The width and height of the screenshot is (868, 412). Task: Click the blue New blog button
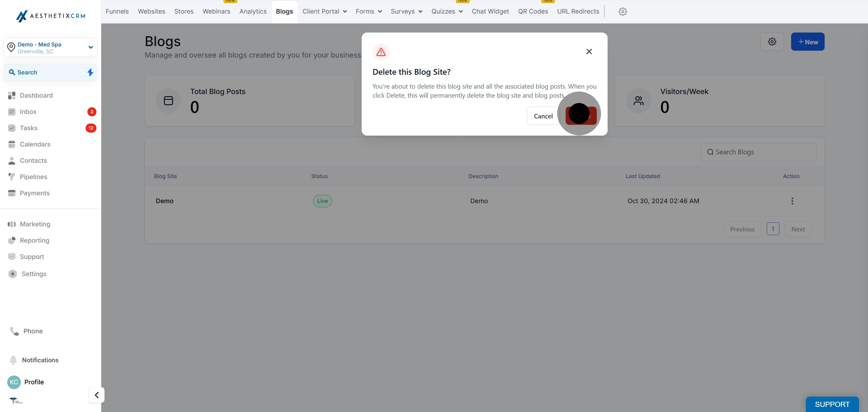click(807, 42)
